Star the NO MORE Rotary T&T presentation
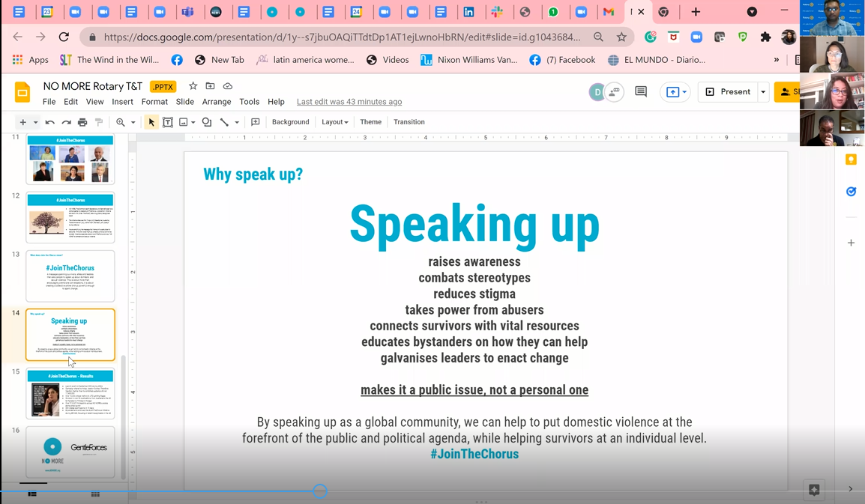865x504 pixels. [x=193, y=86]
